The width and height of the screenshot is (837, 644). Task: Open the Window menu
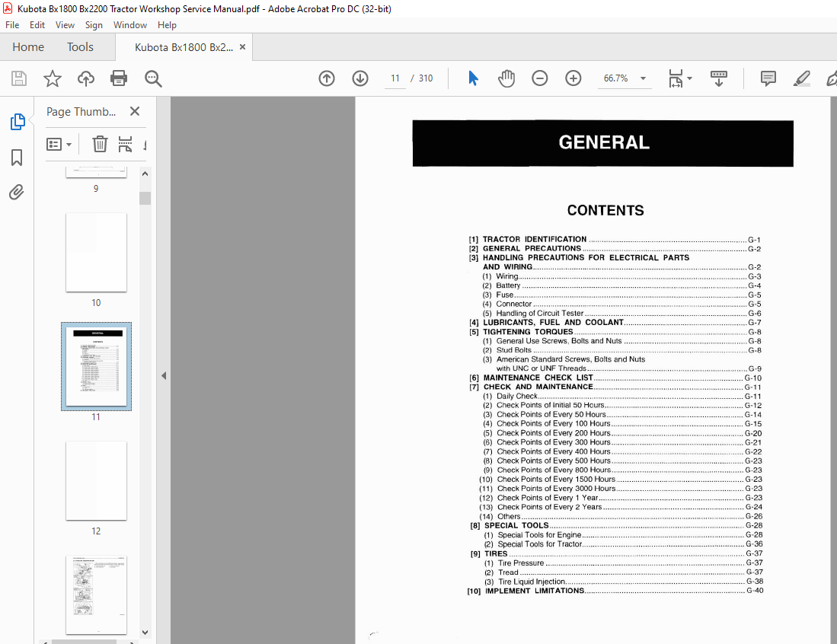coord(129,25)
